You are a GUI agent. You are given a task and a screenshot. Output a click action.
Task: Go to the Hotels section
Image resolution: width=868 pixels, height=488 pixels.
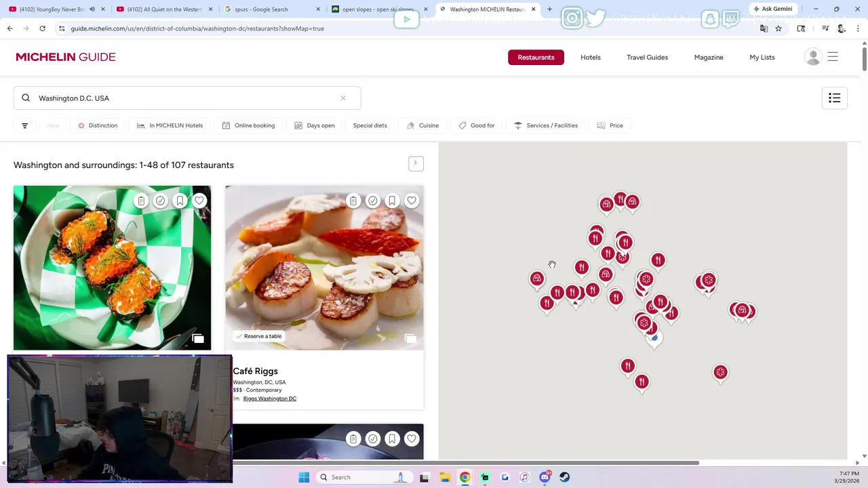tap(591, 57)
